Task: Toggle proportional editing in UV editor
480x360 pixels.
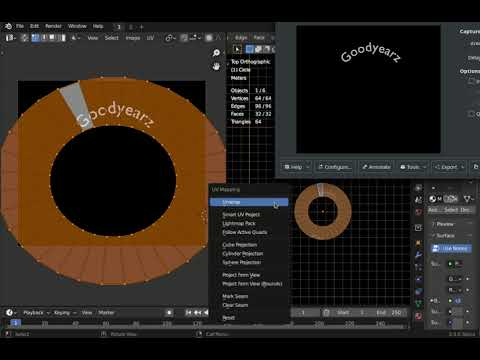Action: (x=209, y=38)
